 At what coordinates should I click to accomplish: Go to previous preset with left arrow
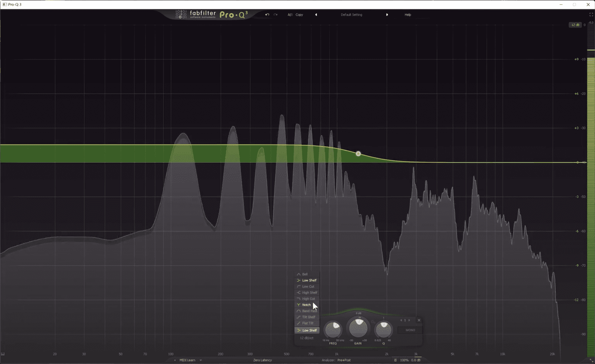(316, 15)
